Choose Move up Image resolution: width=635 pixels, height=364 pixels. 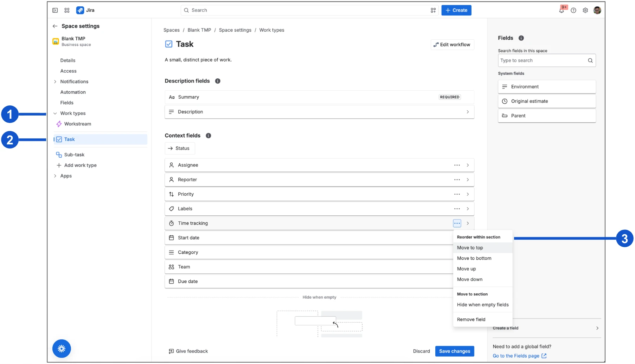point(483,269)
